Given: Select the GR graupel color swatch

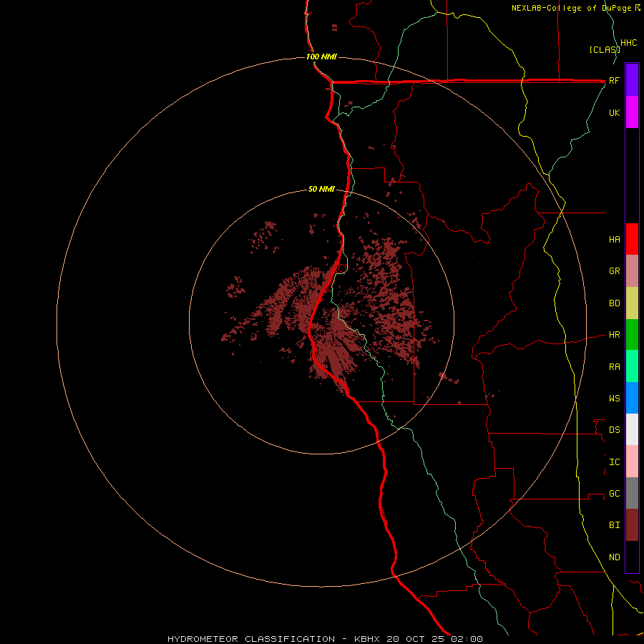Looking at the screenshot, I should tap(632, 271).
